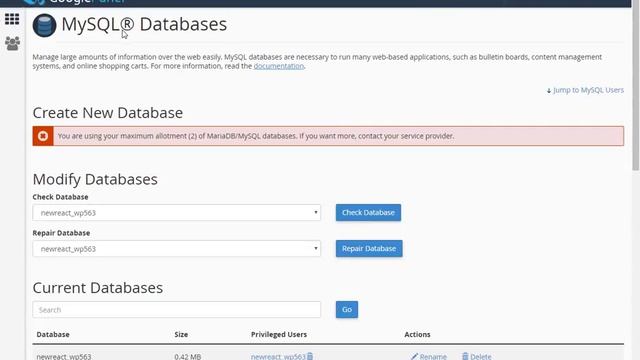
Task: Click the Go search button
Action: 347,309
